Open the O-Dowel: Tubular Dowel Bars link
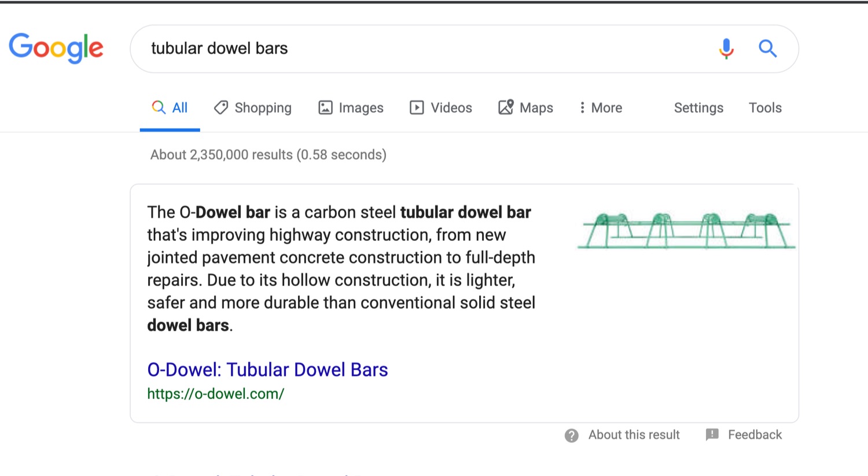This screenshot has height=476, width=868. tap(267, 369)
